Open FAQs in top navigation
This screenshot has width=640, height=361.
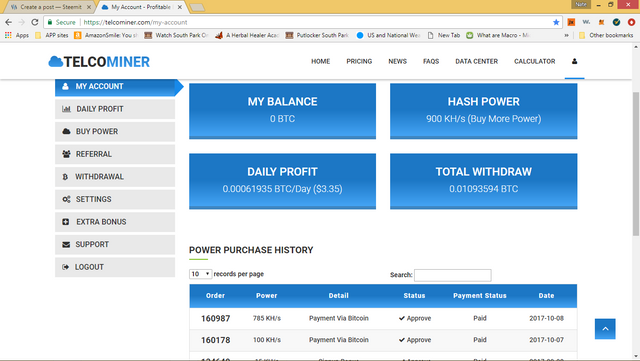(x=431, y=61)
